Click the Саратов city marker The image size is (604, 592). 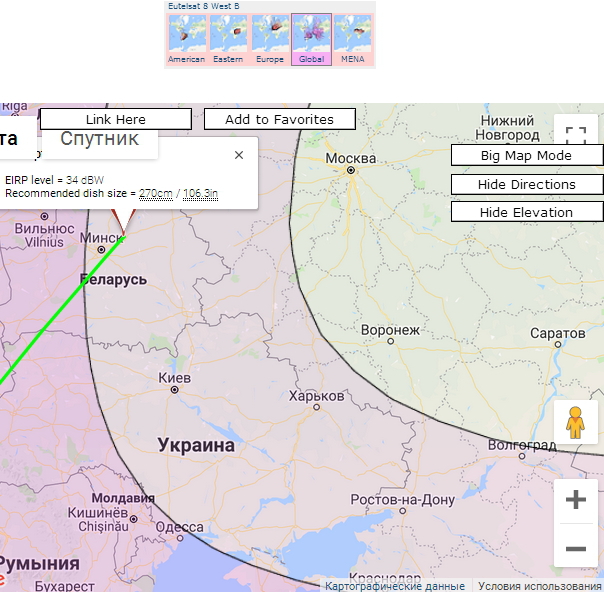[558, 345]
